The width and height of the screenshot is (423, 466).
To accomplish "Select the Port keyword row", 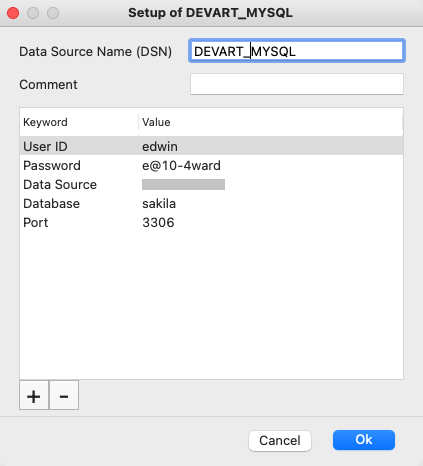I will 211,222.
